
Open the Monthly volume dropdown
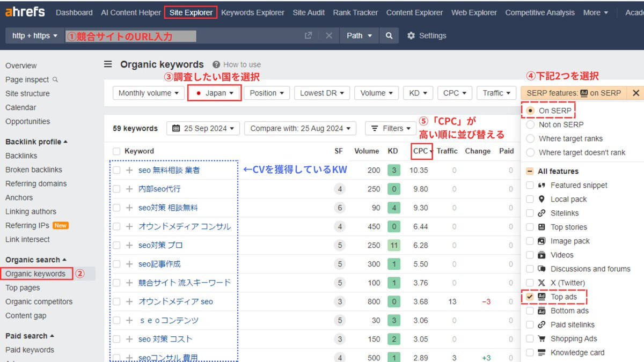coord(149,93)
